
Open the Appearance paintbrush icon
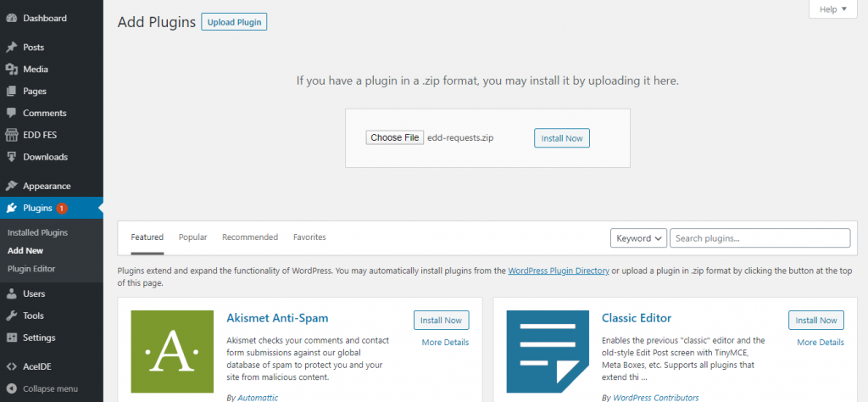click(12, 186)
